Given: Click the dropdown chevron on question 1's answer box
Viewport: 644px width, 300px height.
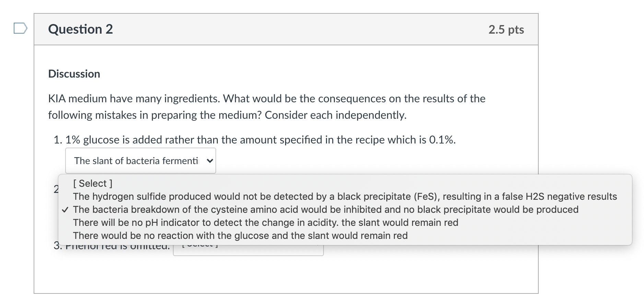Looking at the screenshot, I should [x=209, y=160].
